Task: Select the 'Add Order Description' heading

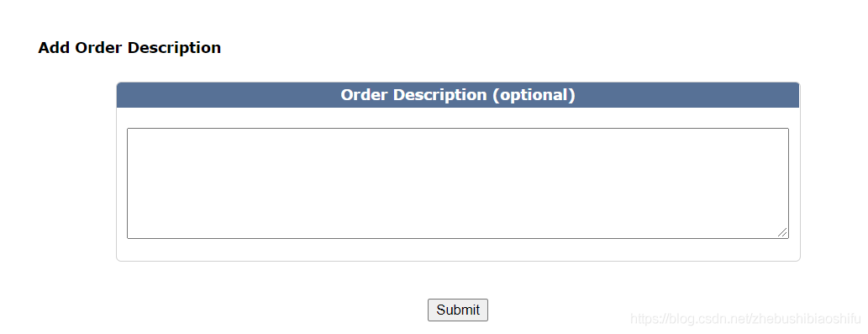Action: click(129, 48)
